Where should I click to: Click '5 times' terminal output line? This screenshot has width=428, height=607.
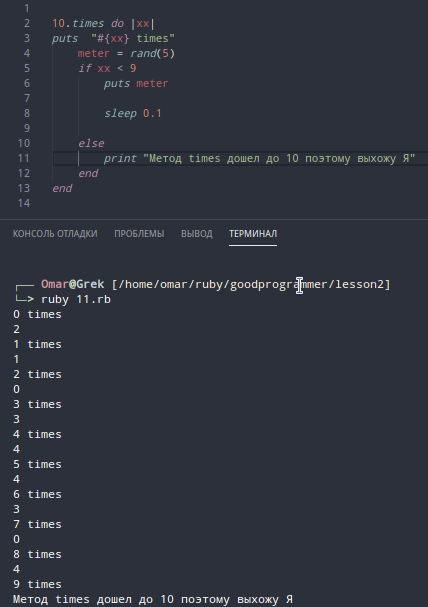coord(37,465)
